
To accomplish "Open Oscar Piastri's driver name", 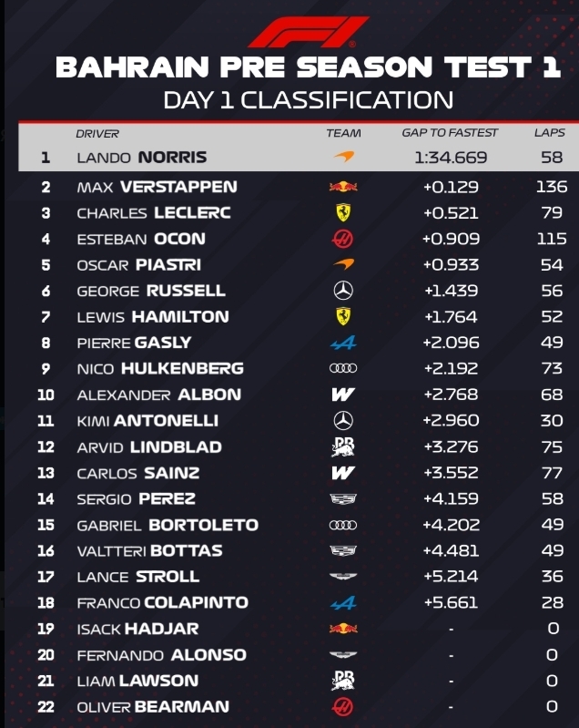I will coord(138,265).
